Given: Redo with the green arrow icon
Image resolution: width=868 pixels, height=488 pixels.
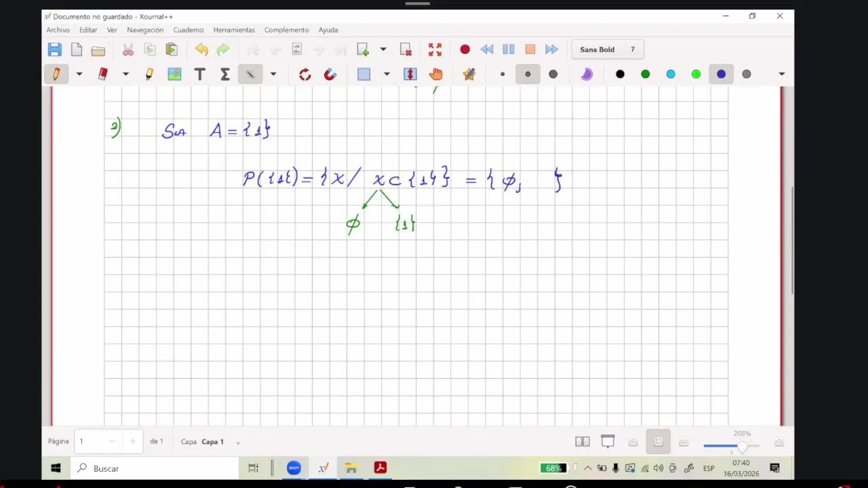Looking at the screenshot, I should 223,49.
